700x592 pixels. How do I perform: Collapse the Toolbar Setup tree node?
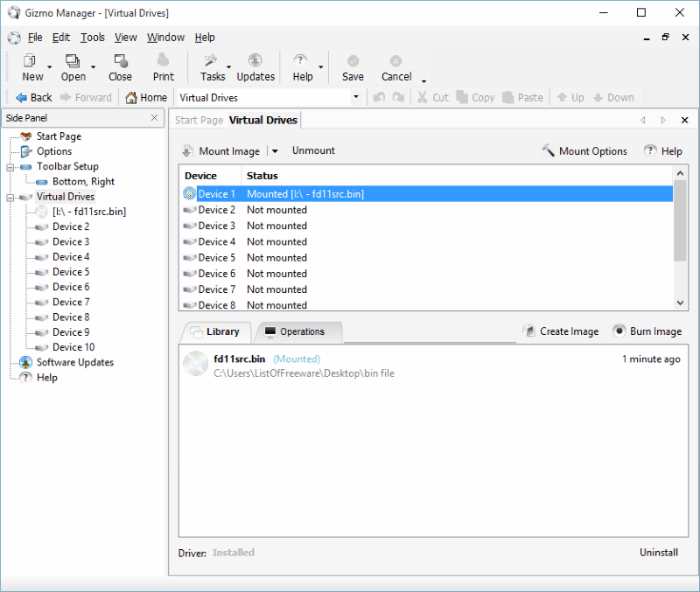coord(10,168)
